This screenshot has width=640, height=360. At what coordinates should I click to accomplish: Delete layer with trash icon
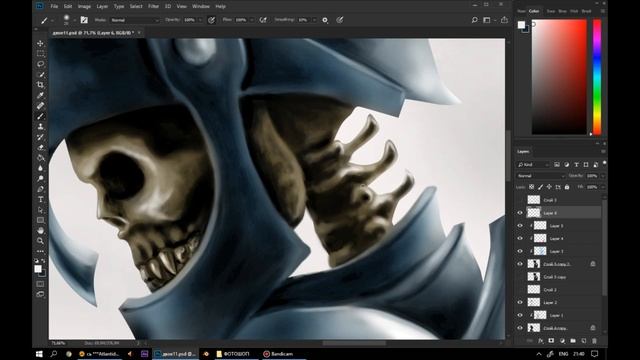click(594, 340)
